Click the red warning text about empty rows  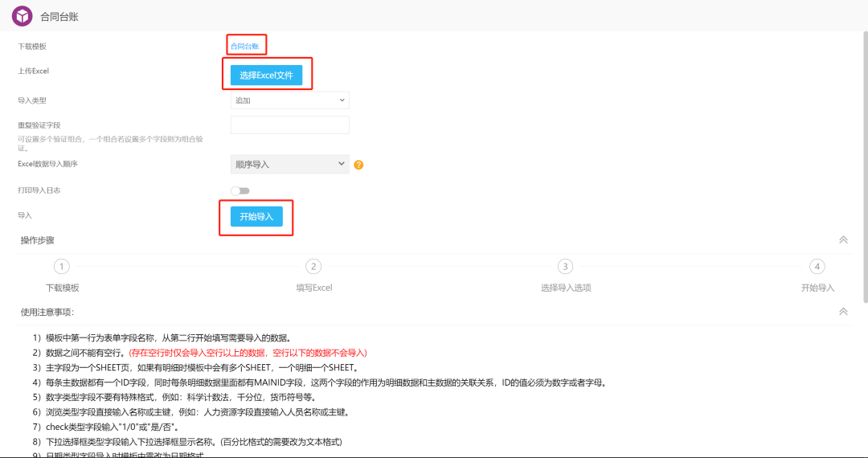(248, 353)
